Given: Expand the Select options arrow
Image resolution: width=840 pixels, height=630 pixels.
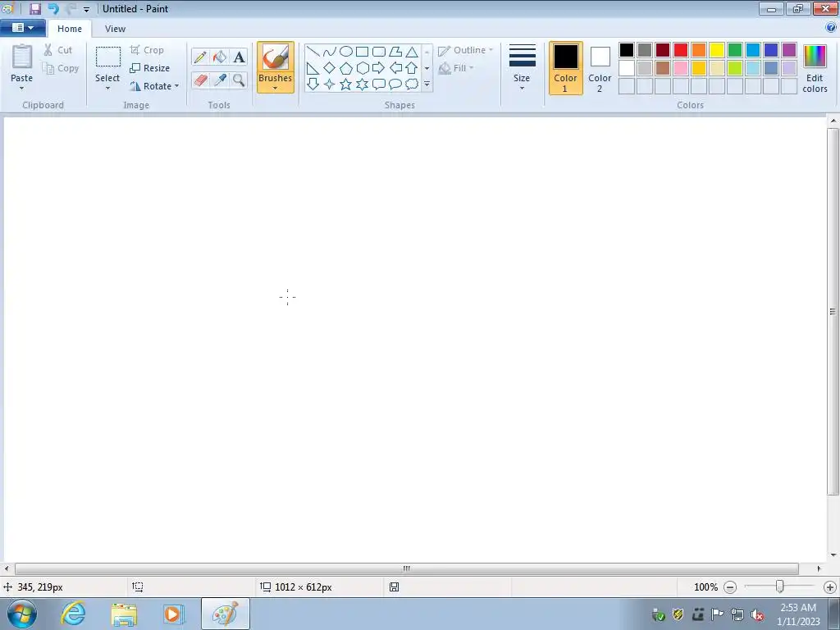Looking at the screenshot, I should (x=107, y=89).
